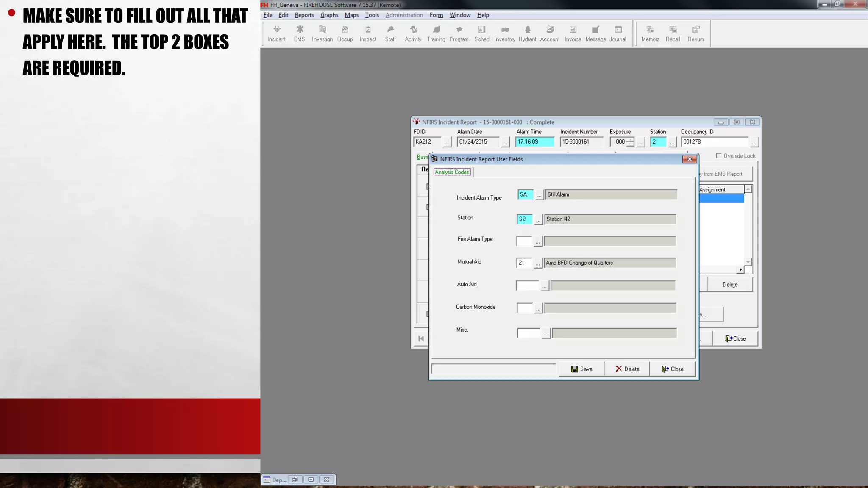Image resolution: width=868 pixels, height=488 pixels.
Task: Select the Training toolbar icon
Action: 436,33
